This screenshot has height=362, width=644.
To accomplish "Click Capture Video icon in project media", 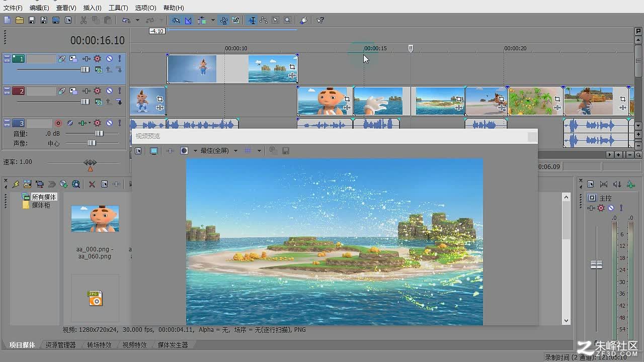I will [x=40, y=185].
